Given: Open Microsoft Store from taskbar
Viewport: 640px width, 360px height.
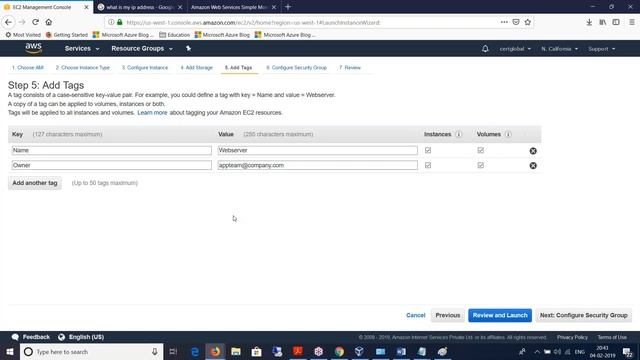Looking at the screenshot, I should (256, 351).
